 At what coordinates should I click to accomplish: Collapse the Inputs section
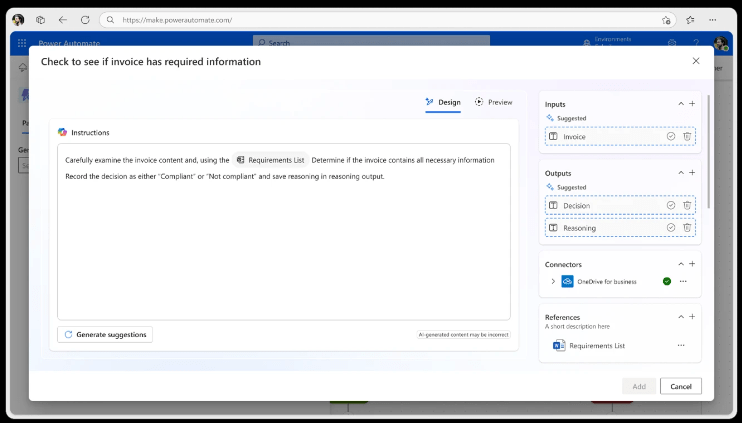tap(681, 104)
